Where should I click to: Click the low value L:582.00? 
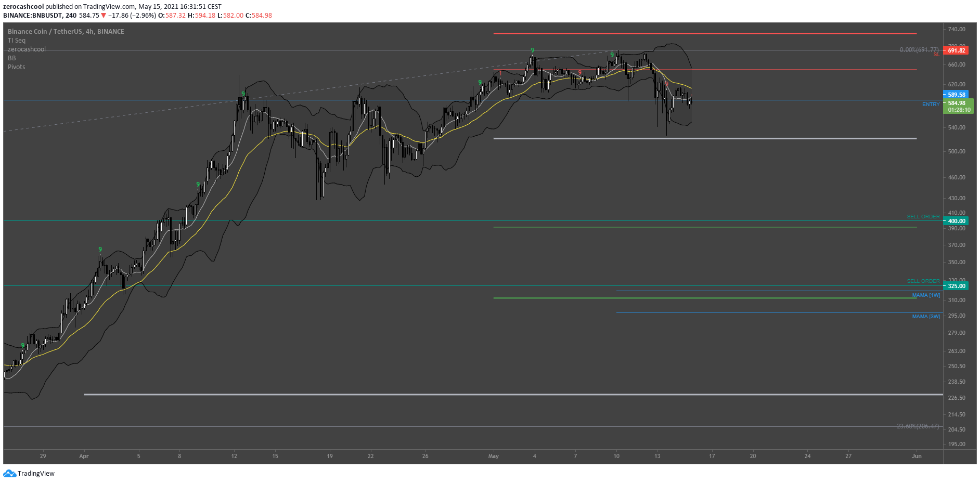point(230,16)
